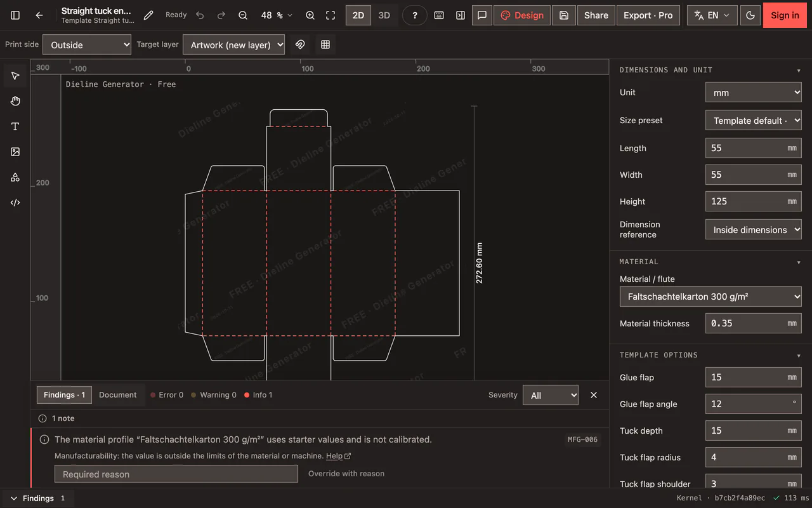Open the zoom percentage dropdown
Image resolution: width=812 pixels, height=508 pixels.
(277, 15)
